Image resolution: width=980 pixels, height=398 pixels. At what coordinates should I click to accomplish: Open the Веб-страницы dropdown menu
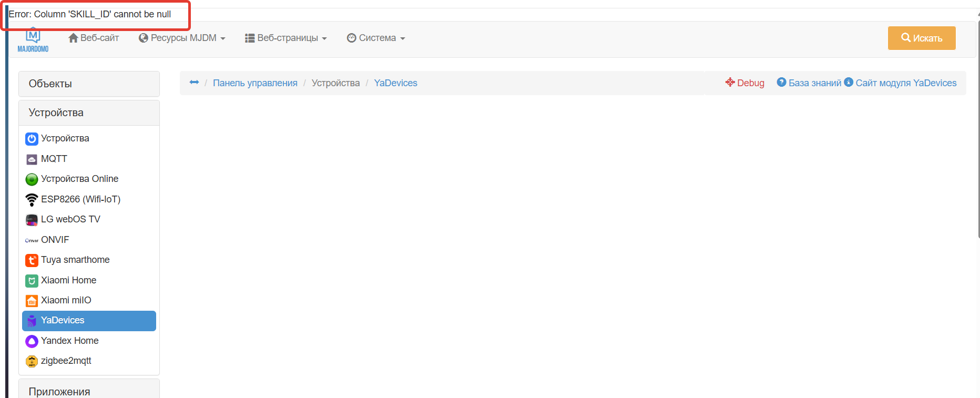286,38
